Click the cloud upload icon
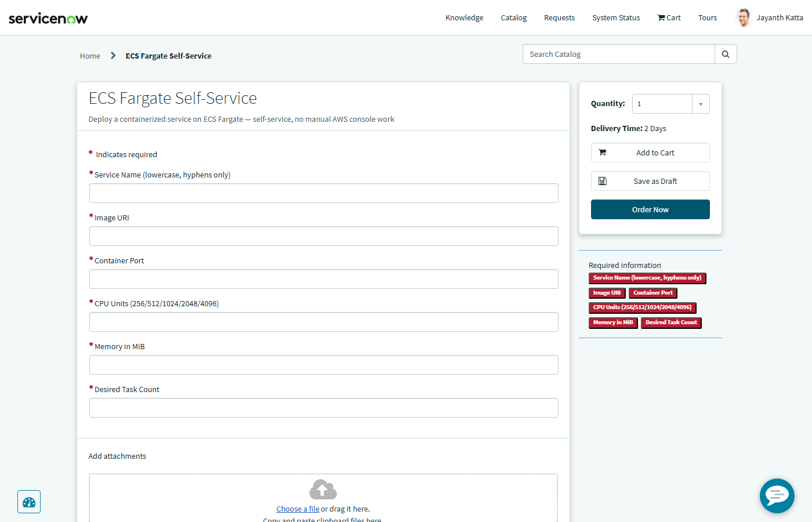The height and width of the screenshot is (522, 812). tap(323, 490)
